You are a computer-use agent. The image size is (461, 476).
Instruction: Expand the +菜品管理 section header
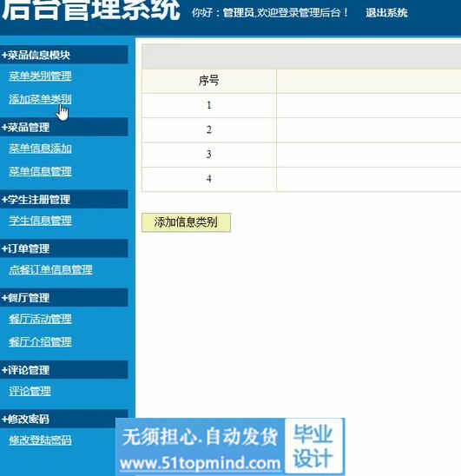[63, 127]
